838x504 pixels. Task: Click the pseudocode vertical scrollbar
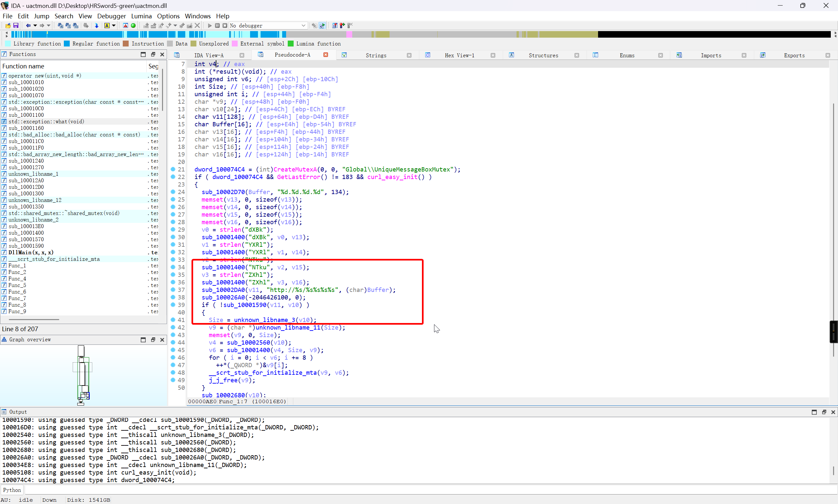click(x=834, y=230)
